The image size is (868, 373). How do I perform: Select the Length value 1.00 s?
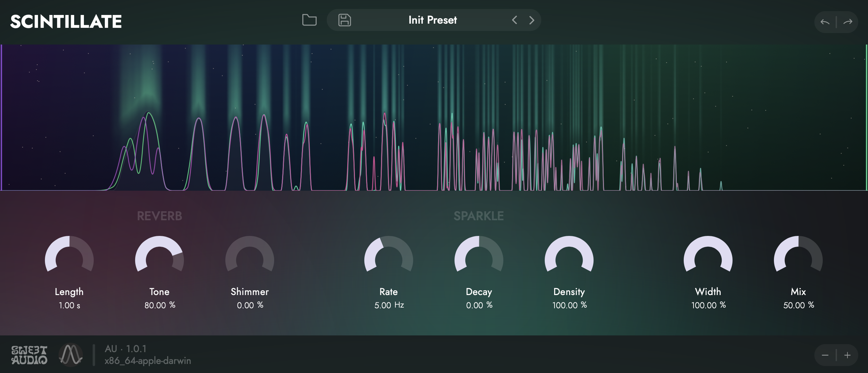click(69, 305)
